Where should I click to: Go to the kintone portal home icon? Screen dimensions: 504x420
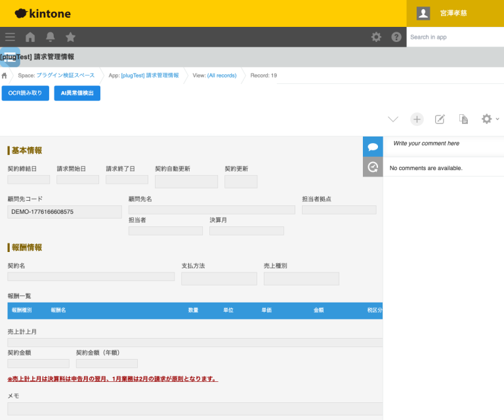pos(30,37)
